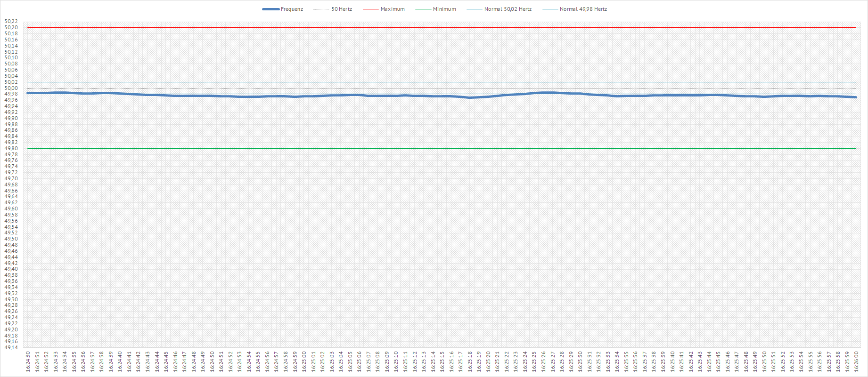Click the 50,22 label on the y-axis
Screen dimensions: 868x377
pos(11,22)
